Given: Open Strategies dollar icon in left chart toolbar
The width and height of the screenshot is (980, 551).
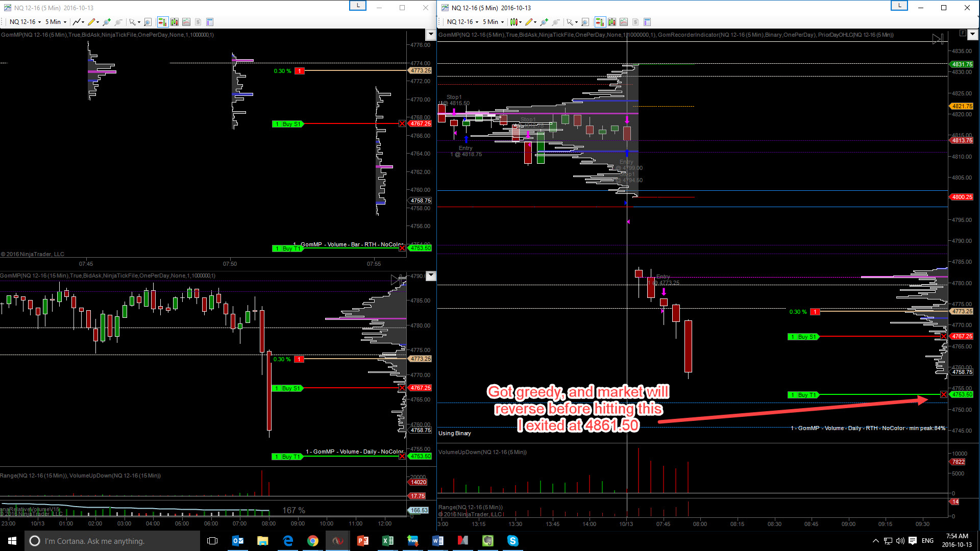Looking at the screenshot, I should point(198,22).
